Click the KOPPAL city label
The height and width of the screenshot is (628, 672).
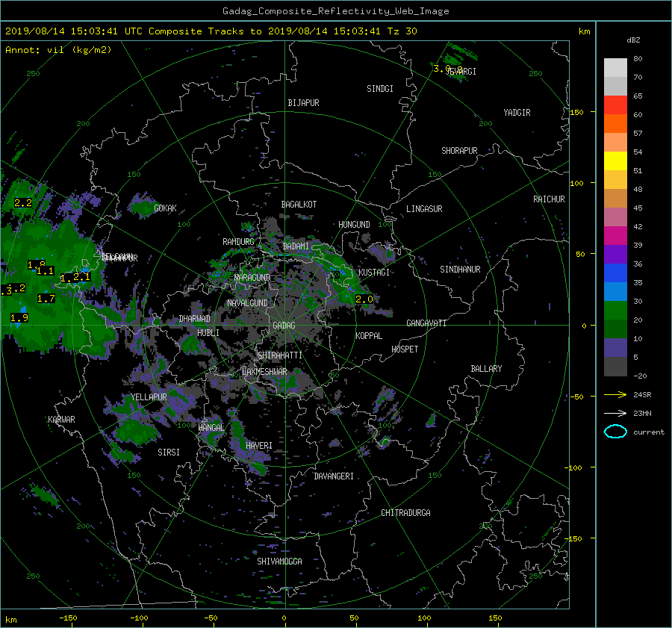pyautogui.click(x=369, y=336)
